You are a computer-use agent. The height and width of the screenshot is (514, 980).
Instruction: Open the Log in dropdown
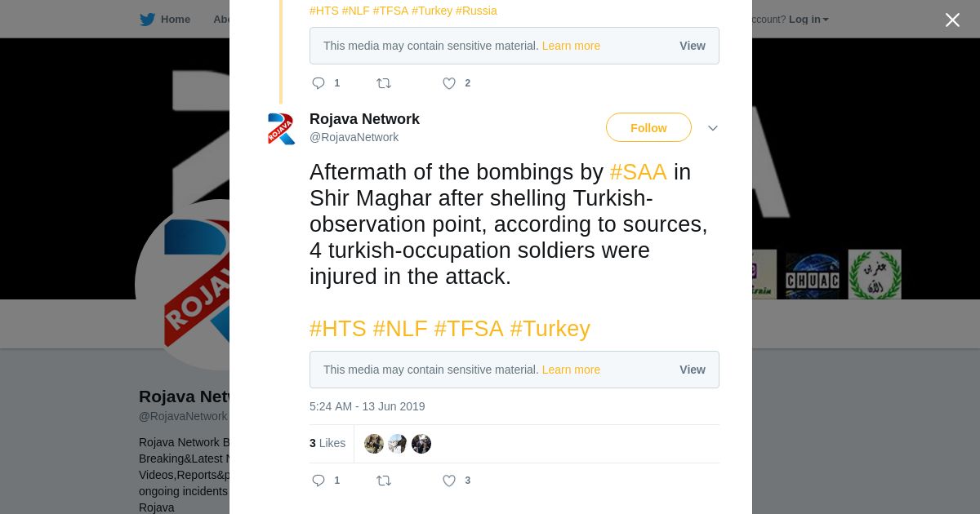click(808, 19)
